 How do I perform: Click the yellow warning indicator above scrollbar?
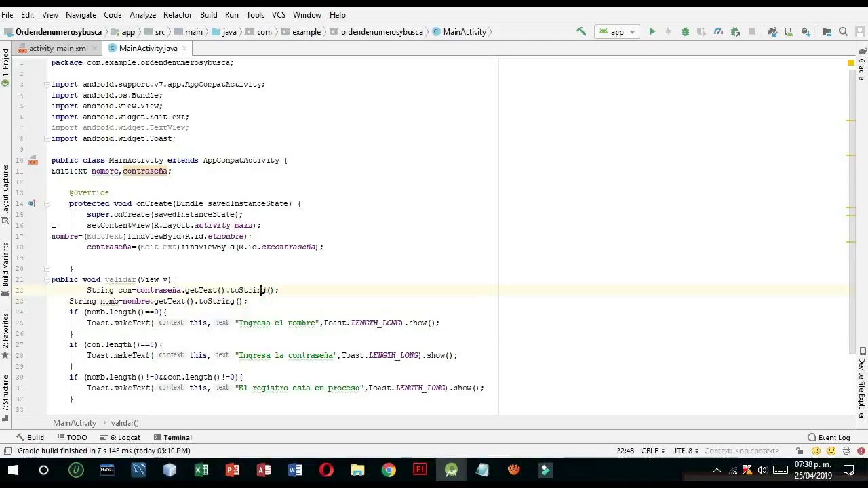[x=851, y=63]
